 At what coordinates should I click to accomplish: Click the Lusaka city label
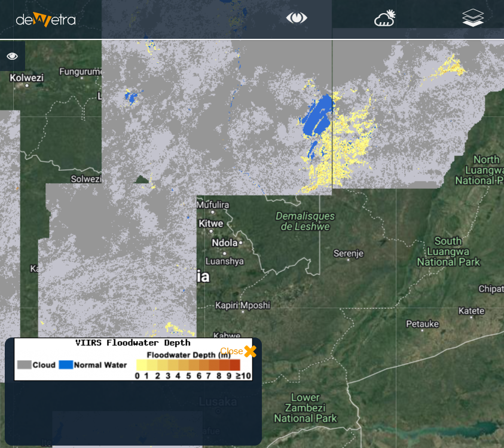(x=218, y=402)
